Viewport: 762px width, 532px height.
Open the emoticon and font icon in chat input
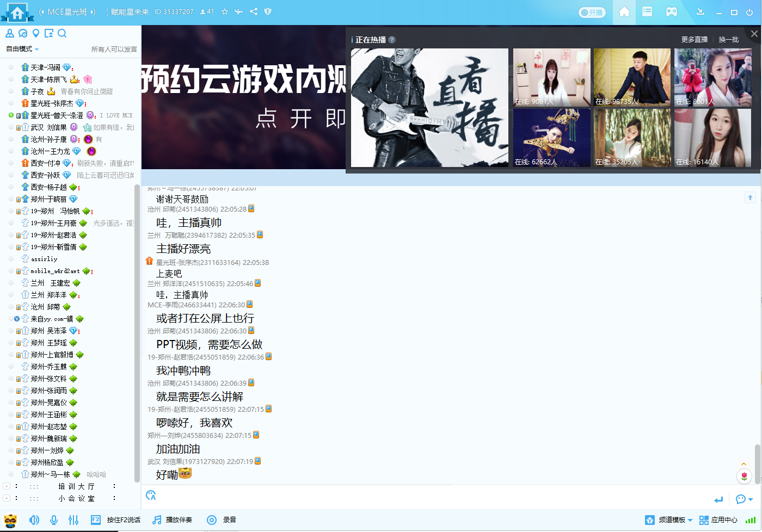pyautogui.click(x=151, y=495)
